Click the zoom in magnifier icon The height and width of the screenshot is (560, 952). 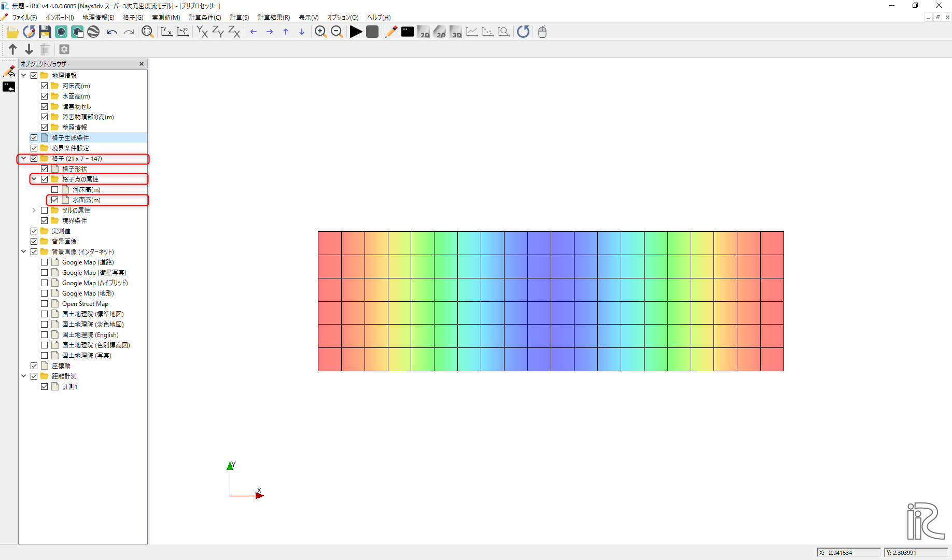point(320,32)
